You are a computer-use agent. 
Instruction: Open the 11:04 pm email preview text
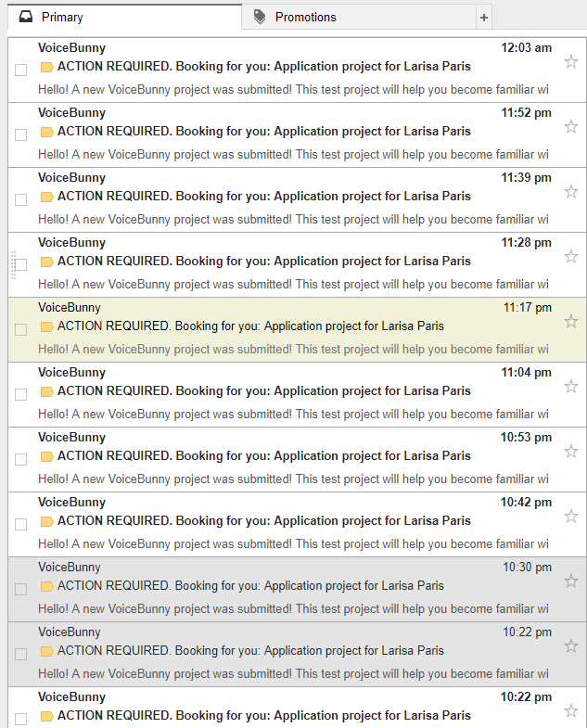point(293,415)
